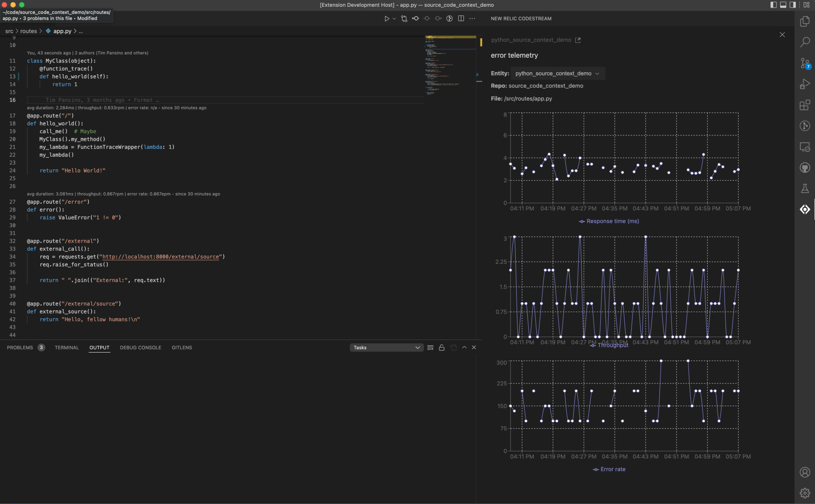Viewport: 815px width, 504px height.
Task: Open the Search panel in the sidebar
Action: [x=805, y=42]
